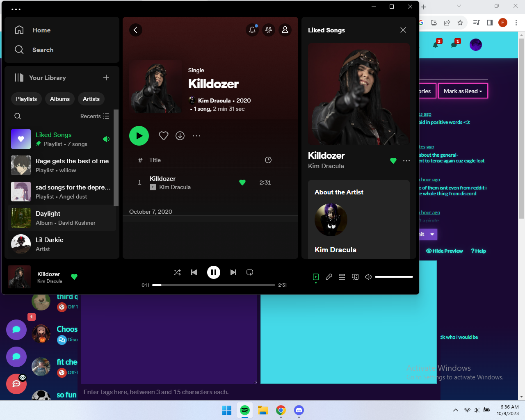Viewport: 525px width, 420px height.
Task: Open Help link in browser page
Action: (478, 251)
